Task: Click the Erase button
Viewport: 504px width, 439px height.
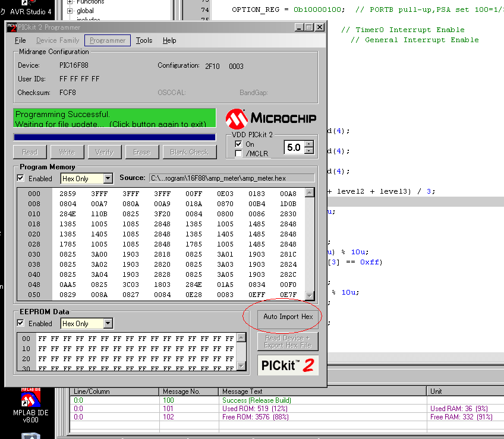Action: pos(141,152)
